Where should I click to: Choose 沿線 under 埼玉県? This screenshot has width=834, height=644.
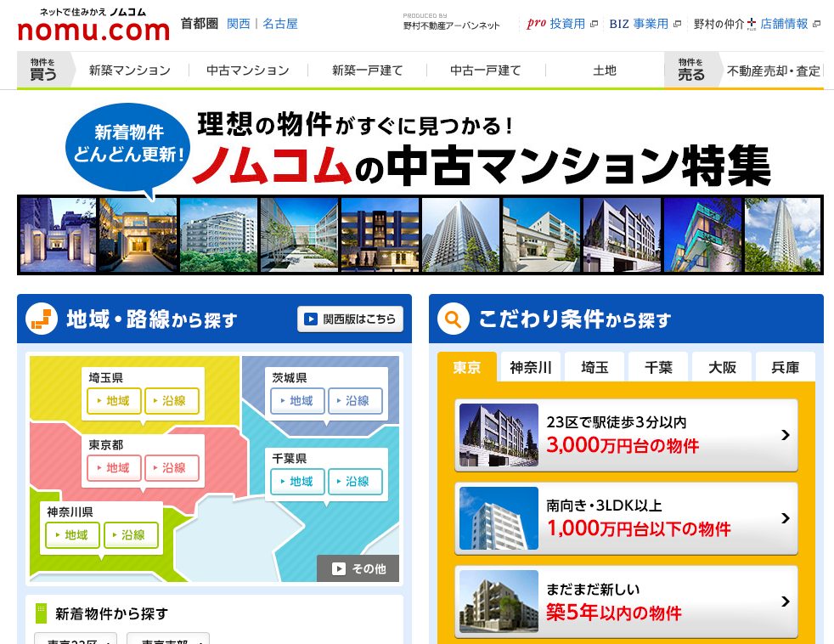pos(172,401)
